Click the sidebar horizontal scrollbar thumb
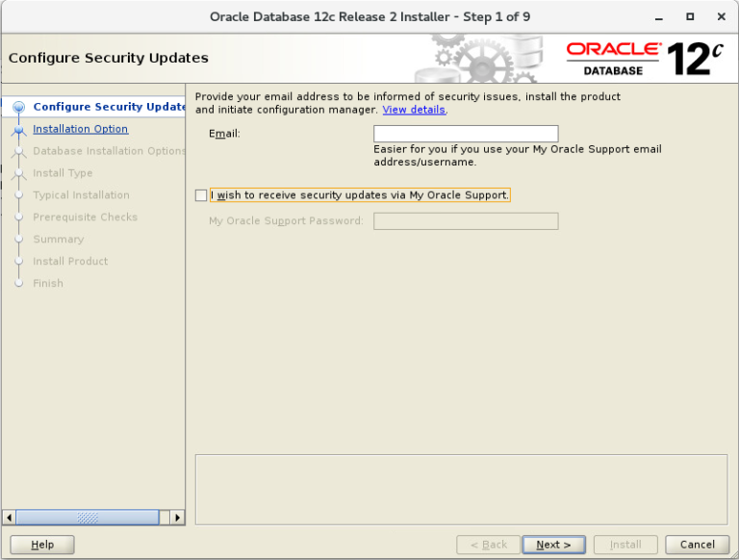Viewport: 739px width, 560px height. 88,518
